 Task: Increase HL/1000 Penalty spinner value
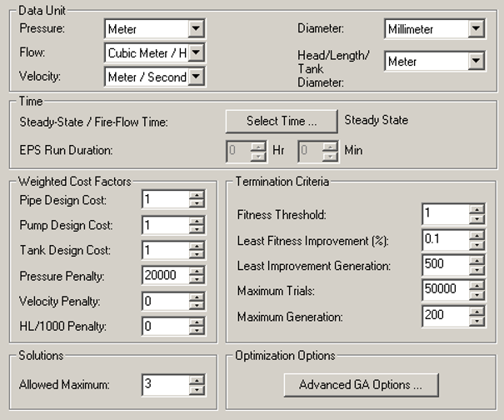pos(197,322)
